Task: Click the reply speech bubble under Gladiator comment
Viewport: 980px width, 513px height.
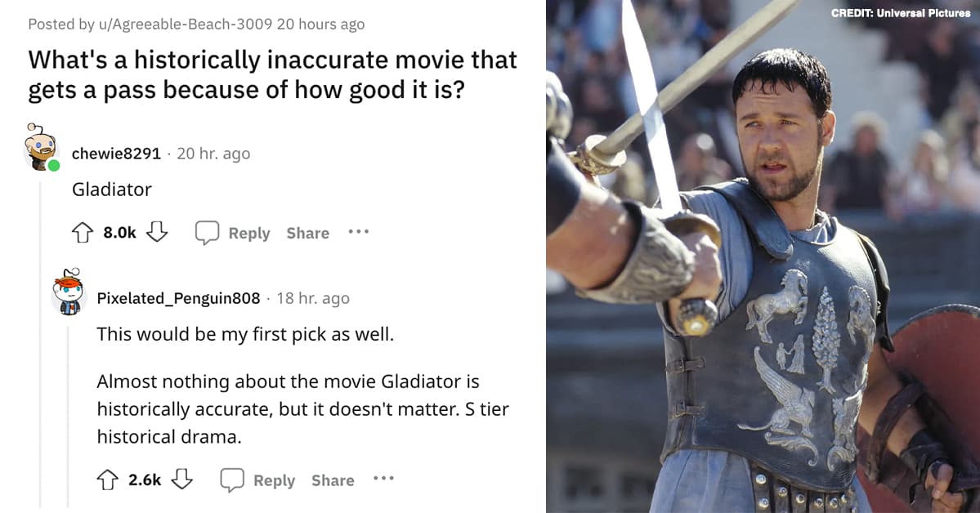Action: [x=208, y=233]
